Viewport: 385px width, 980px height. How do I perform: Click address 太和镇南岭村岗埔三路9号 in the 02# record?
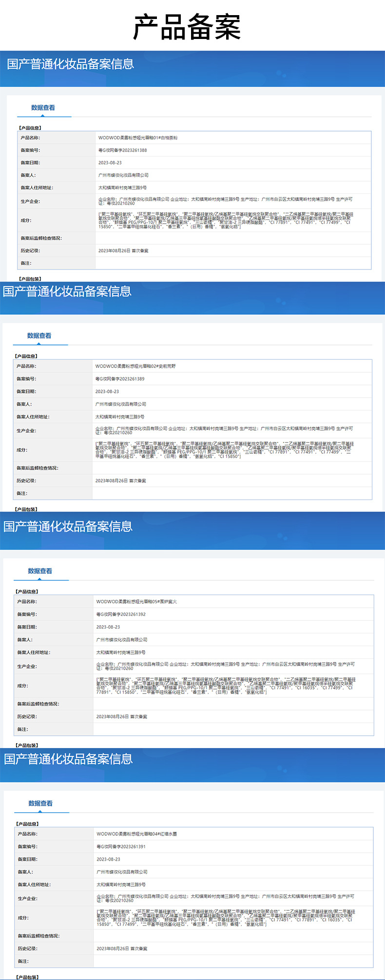(120, 417)
